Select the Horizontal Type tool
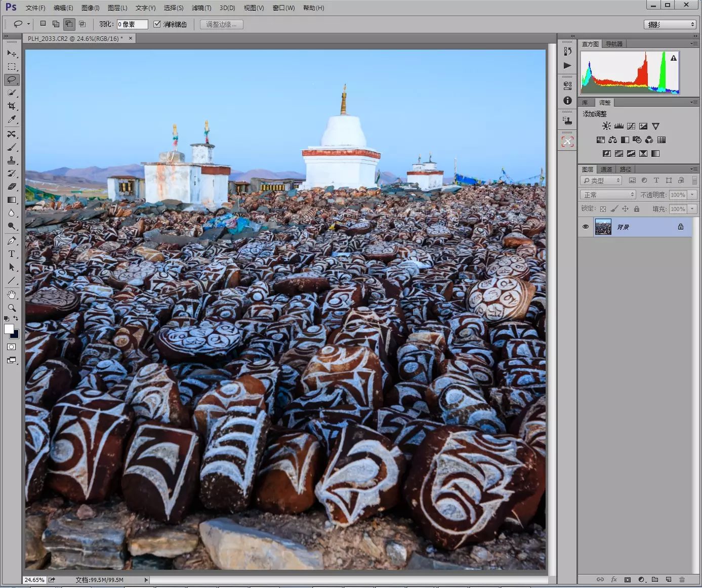This screenshot has height=588, width=702. [x=12, y=254]
